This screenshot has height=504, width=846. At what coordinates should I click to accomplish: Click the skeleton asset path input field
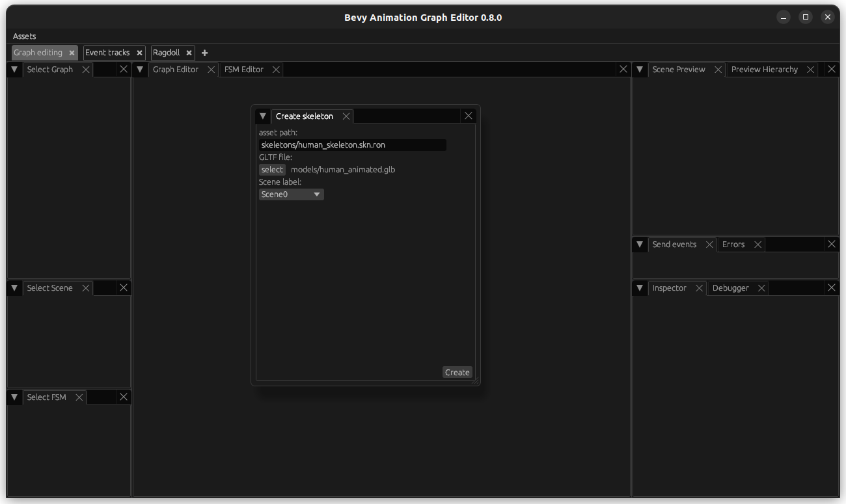click(351, 144)
